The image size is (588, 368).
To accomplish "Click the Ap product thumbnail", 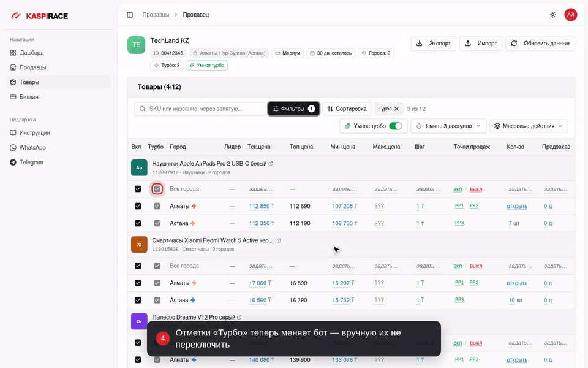I will click(139, 168).
